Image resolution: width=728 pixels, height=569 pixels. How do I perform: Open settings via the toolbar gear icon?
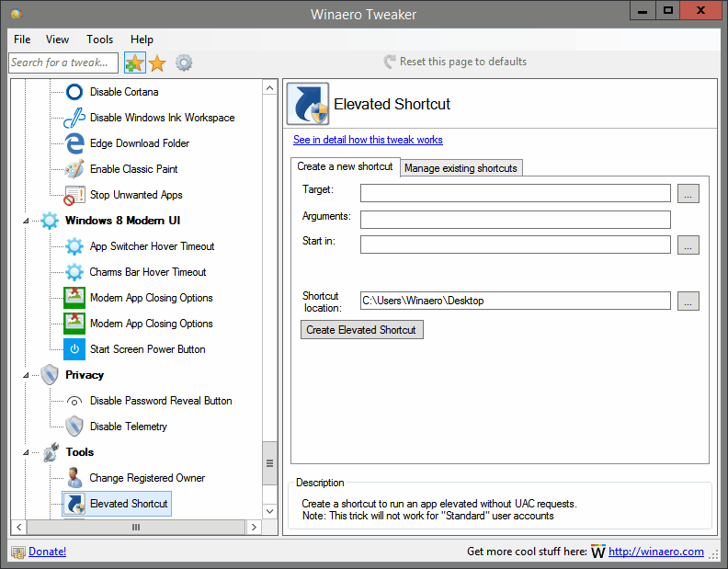(184, 63)
